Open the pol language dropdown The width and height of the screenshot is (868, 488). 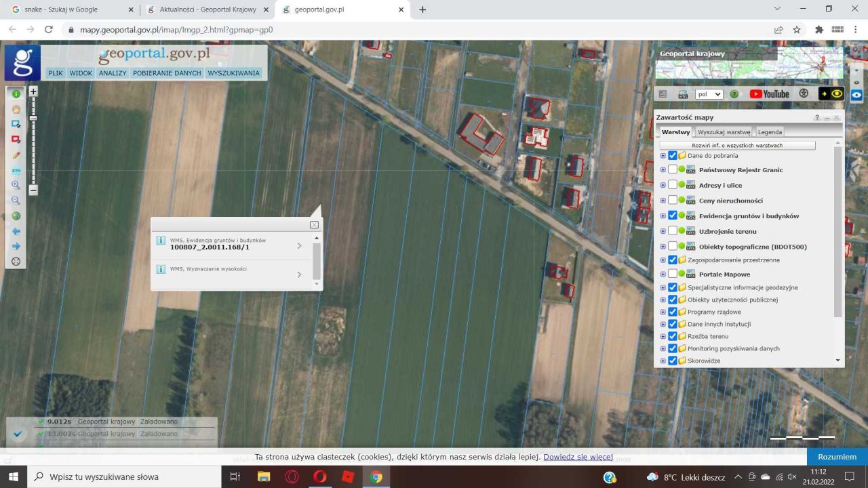709,94
